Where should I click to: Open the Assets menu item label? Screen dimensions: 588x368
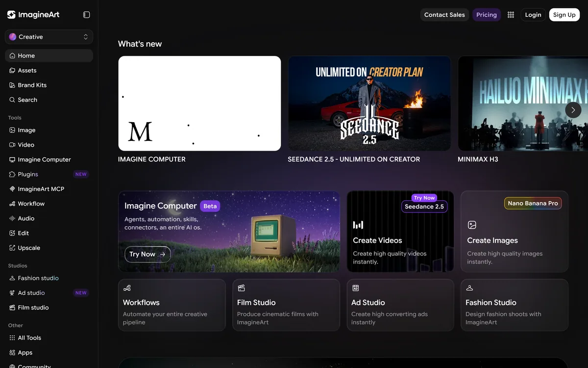27,70
